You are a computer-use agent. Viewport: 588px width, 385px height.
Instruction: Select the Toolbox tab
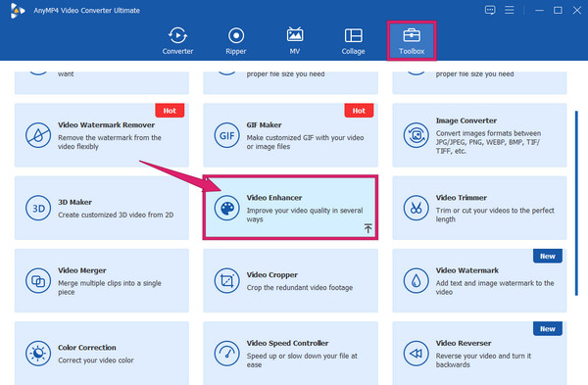tap(412, 40)
